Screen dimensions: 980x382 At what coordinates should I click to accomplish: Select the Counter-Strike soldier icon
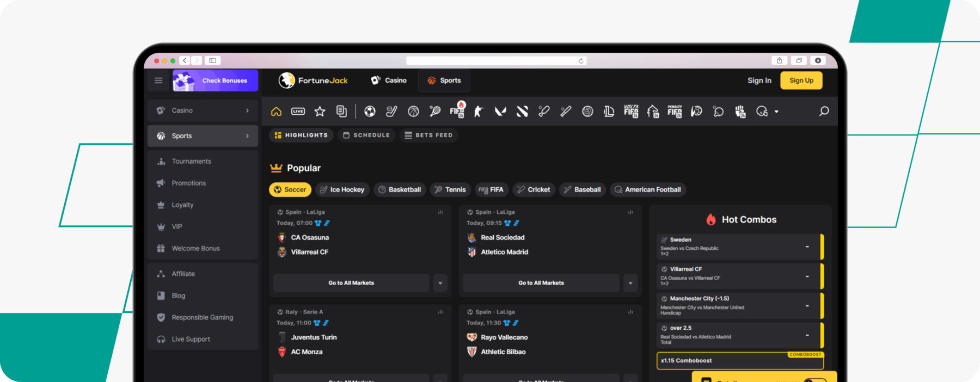pyautogui.click(x=479, y=112)
